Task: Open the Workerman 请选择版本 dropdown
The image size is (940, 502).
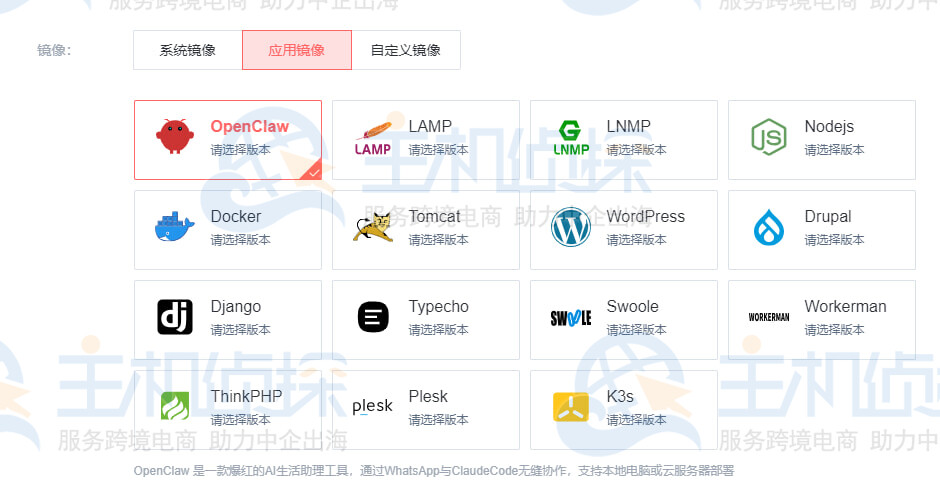Action: click(x=834, y=330)
